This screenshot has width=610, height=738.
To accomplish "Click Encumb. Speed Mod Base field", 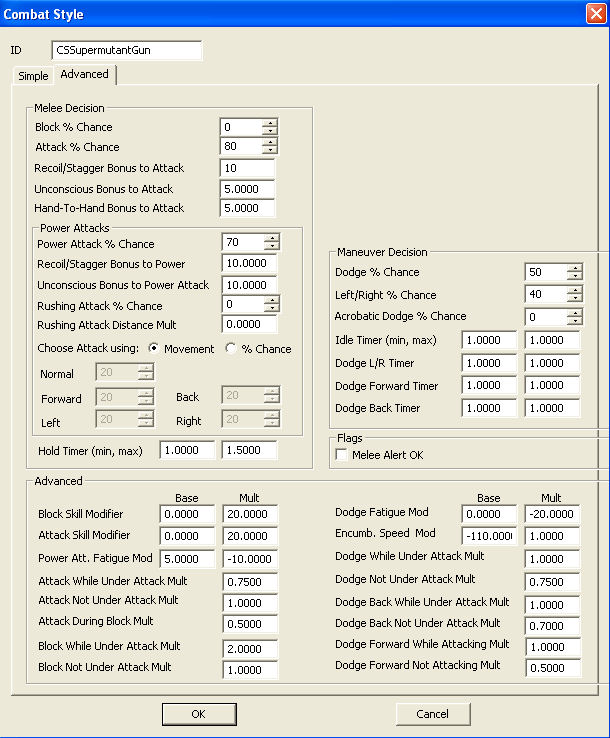I will pos(490,536).
